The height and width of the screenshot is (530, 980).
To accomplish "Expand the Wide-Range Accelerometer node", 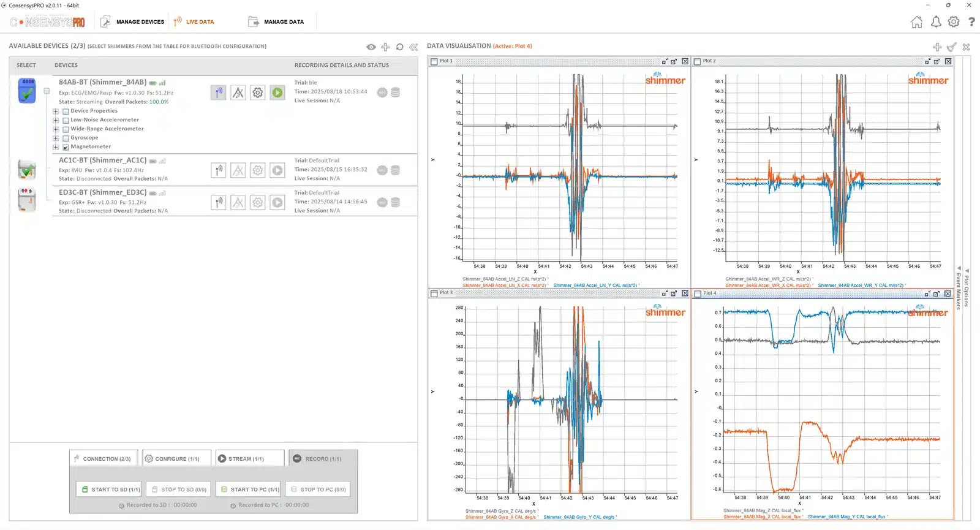I will pos(56,129).
